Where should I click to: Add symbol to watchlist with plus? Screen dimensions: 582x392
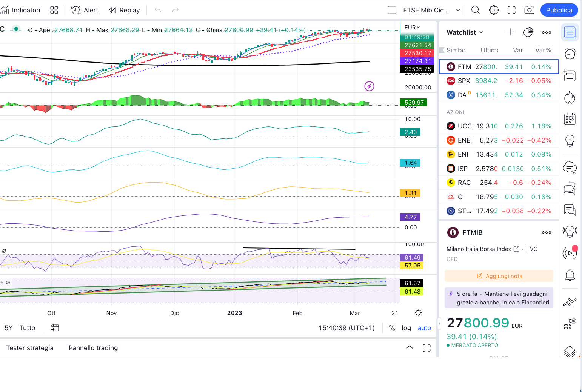click(x=511, y=32)
